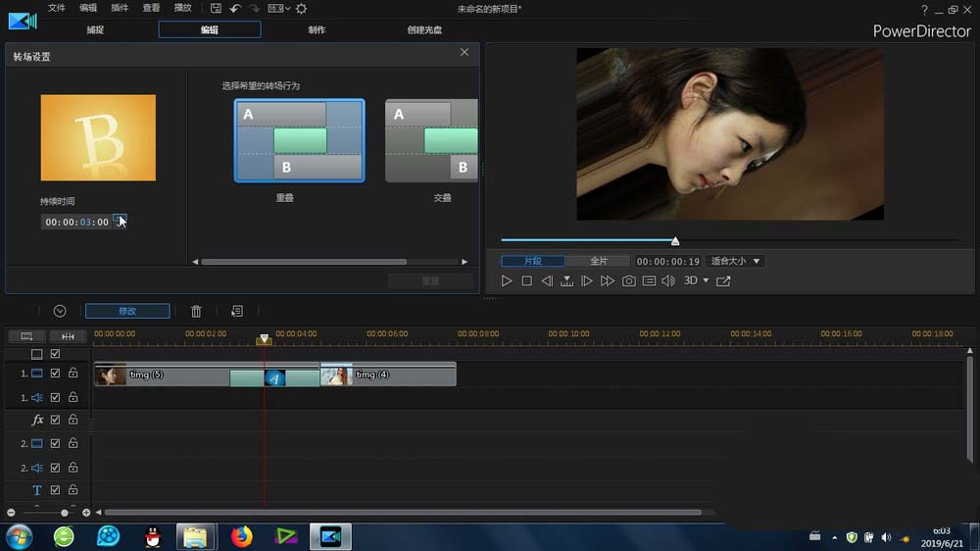
Task: Toggle the fx effect track checkbox
Action: pos(55,420)
